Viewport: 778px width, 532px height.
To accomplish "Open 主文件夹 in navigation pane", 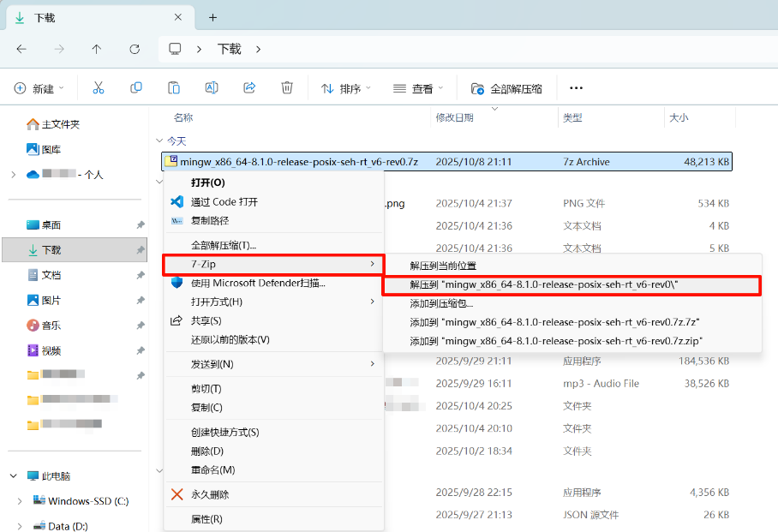I will tap(54, 124).
